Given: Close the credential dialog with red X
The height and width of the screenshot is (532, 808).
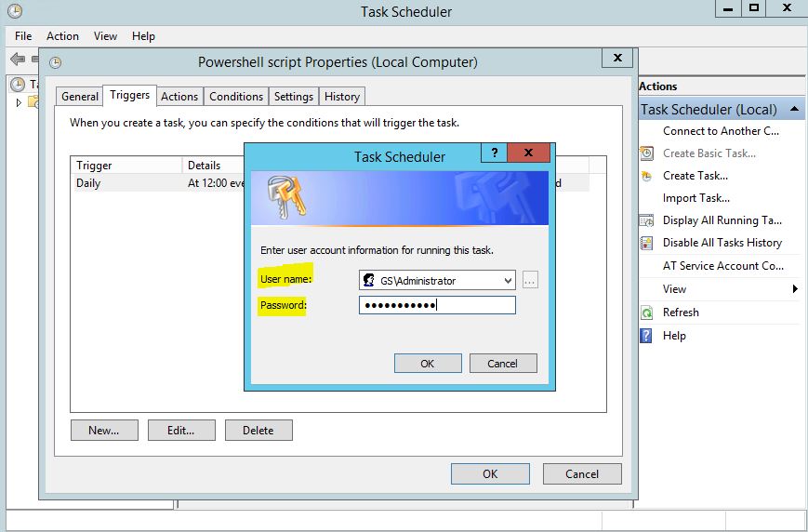Looking at the screenshot, I should tap(529, 153).
